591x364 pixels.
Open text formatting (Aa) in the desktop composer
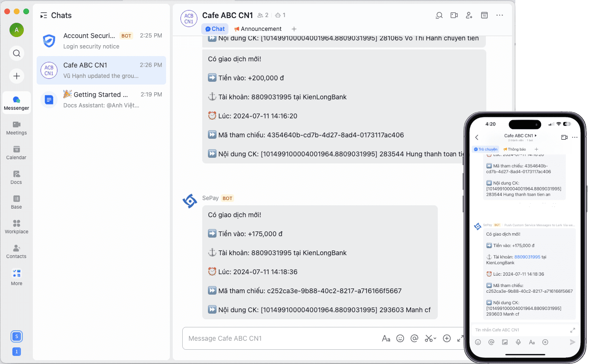point(386,338)
